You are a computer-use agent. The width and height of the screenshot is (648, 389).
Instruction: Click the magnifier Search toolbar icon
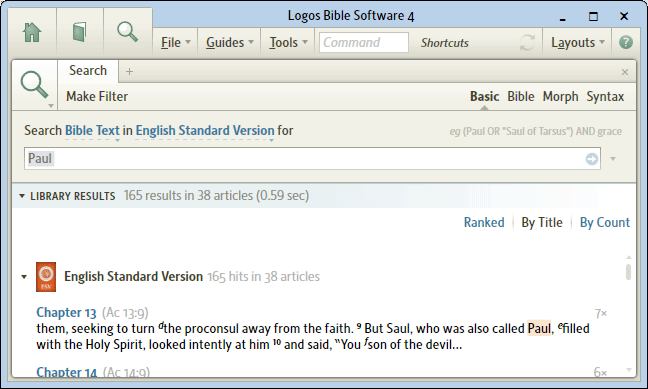pyautogui.click(x=127, y=32)
